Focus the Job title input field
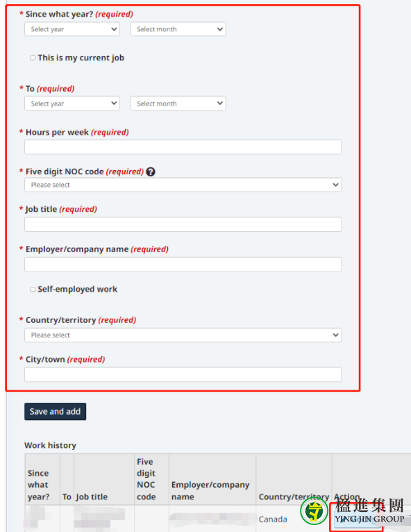Screen dimensions: 411x532 (x=183, y=224)
